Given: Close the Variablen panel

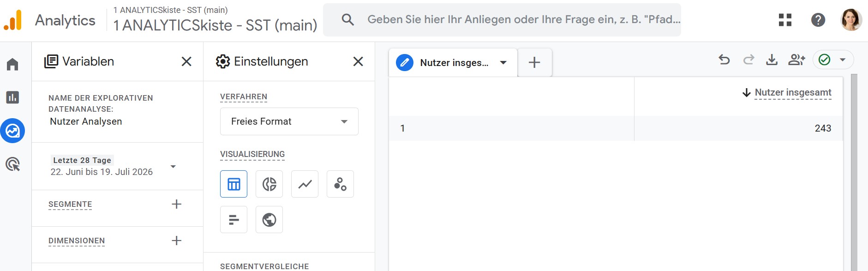Looking at the screenshot, I should (x=186, y=61).
